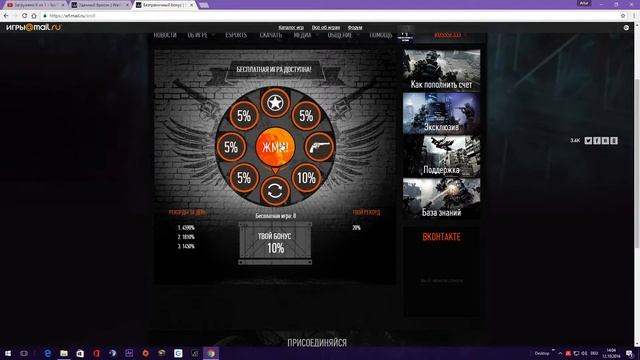The height and width of the screenshot is (360, 640).
Task: Open File Explorer from the taskbar
Action: point(64,353)
